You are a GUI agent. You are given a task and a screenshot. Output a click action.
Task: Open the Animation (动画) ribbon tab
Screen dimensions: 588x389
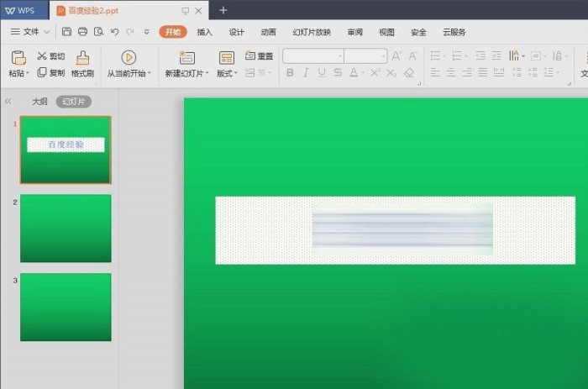tap(268, 32)
